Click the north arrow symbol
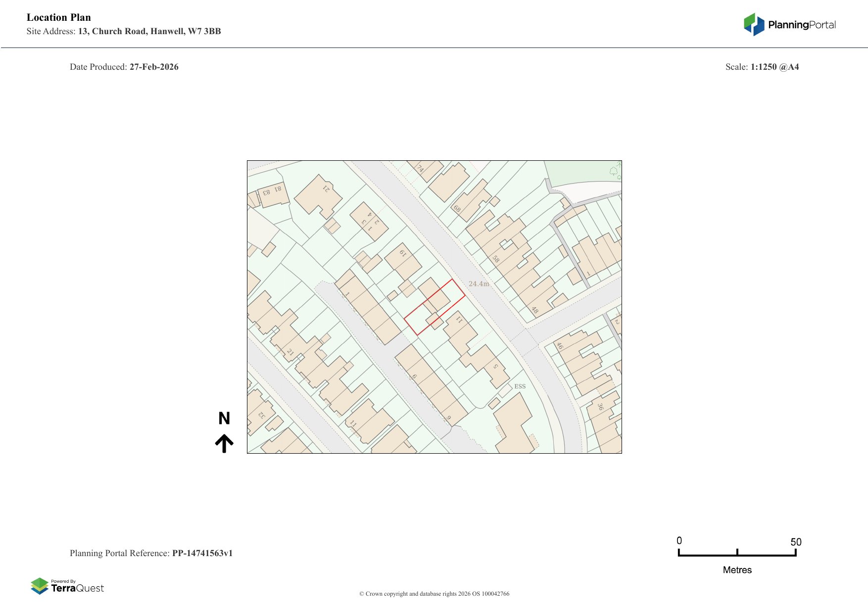The width and height of the screenshot is (868, 614). point(224,443)
